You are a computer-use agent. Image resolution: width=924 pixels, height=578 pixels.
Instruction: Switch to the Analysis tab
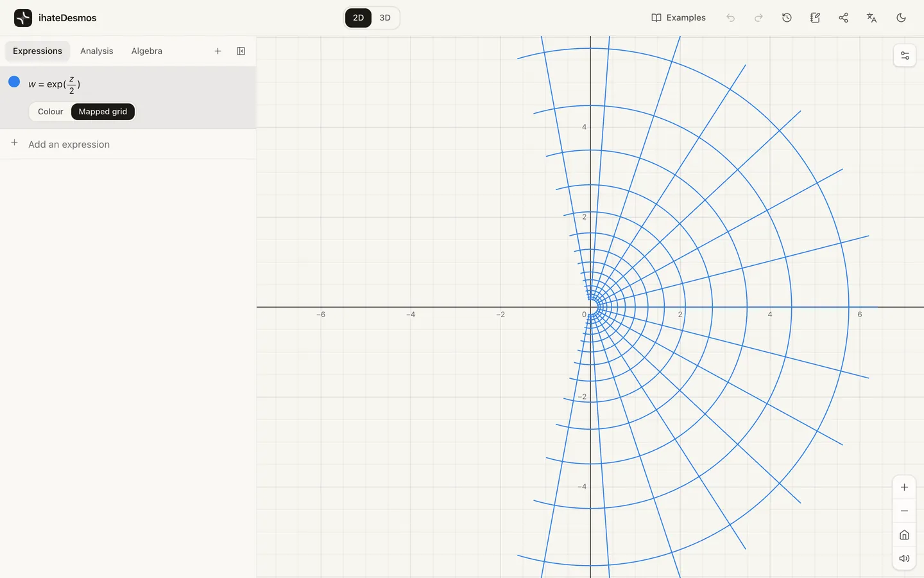pyautogui.click(x=96, y=51)
